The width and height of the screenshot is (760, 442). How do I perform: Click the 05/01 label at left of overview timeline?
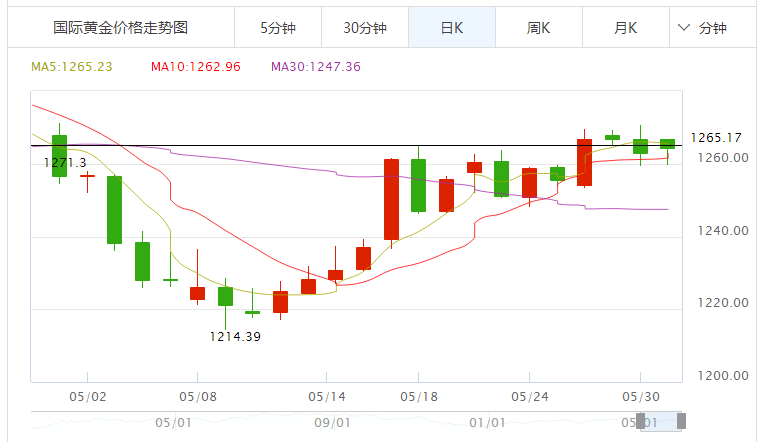[x=173, y=423]
